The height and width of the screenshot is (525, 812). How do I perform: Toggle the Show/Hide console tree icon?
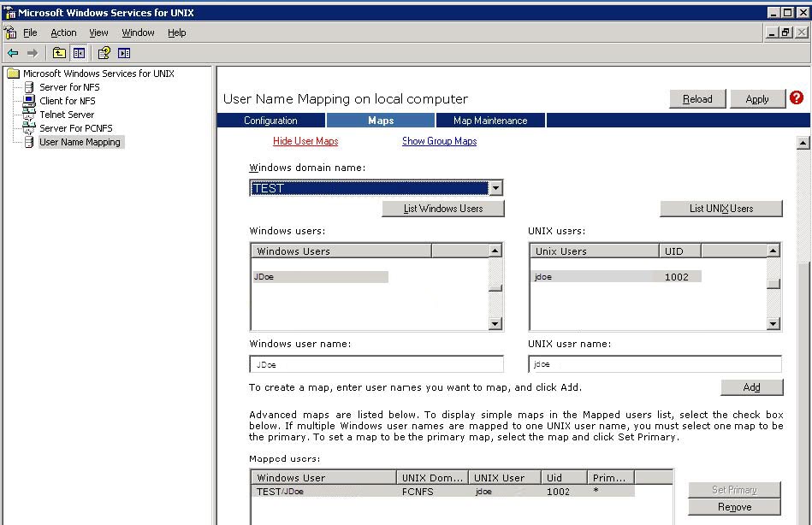(x=79, y=53)
